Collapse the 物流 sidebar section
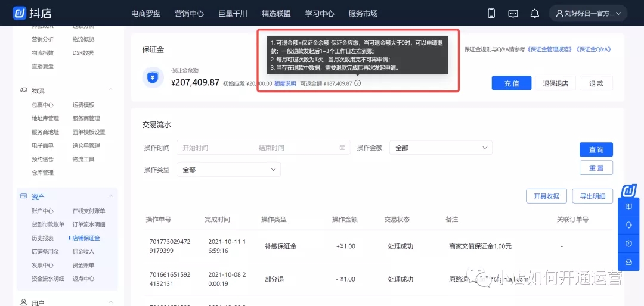The width and height of the screenshot is (644, 306). [x=110, y=90]
